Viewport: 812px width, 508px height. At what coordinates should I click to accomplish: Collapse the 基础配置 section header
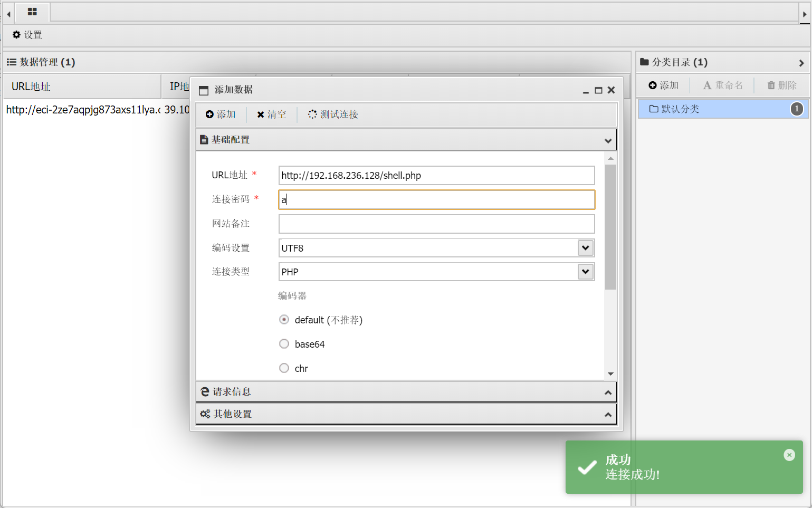pos(406,140)
